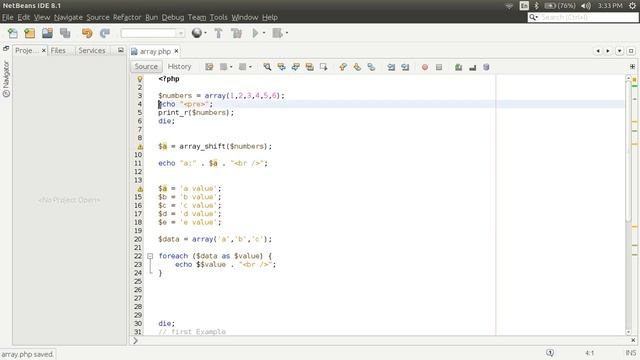640x360 pixels.
Task: Open search field's magnifier options dropdown
Action: pos(533,17)
